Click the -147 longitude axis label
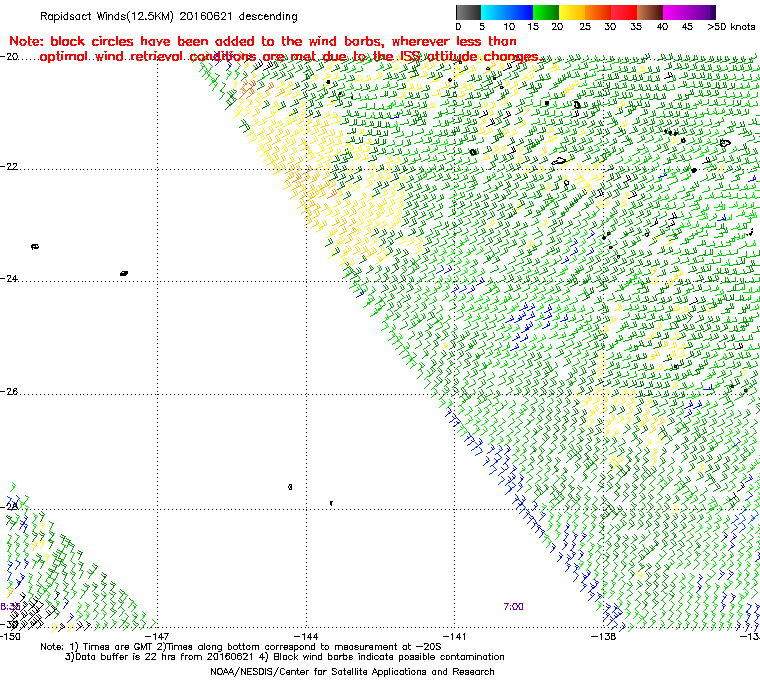The image size is (760, 688). coord(158,636)
